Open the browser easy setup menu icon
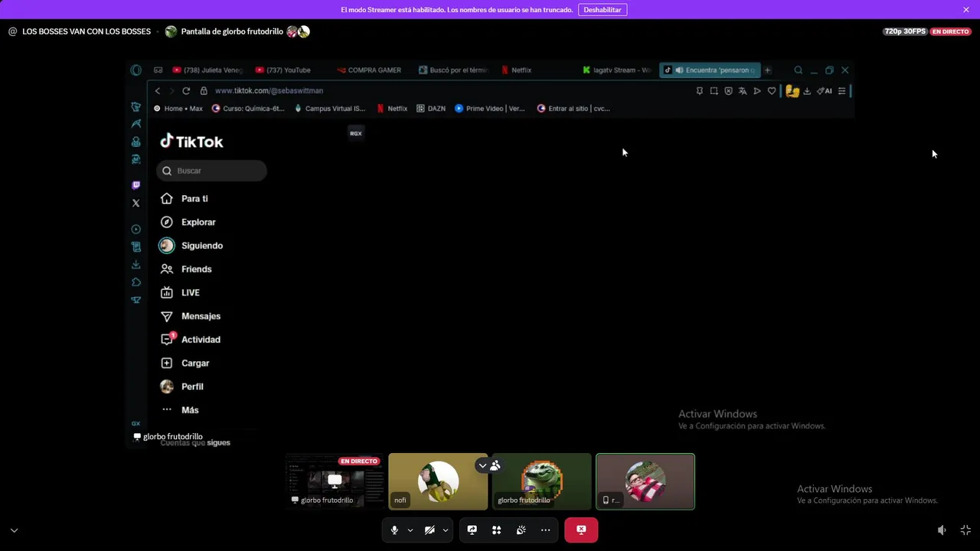This screenshot has height=551, width=980. (841, 91)
